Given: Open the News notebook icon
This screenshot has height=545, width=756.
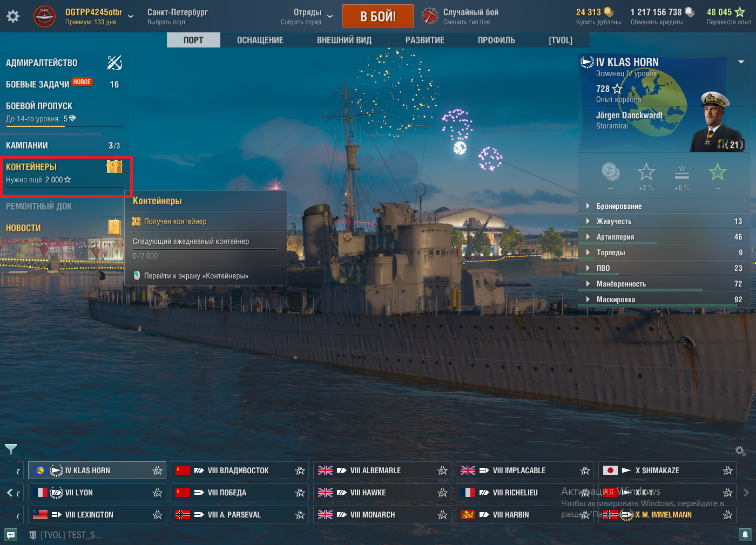Looking at the screenshot, I should tap(114, 227).
